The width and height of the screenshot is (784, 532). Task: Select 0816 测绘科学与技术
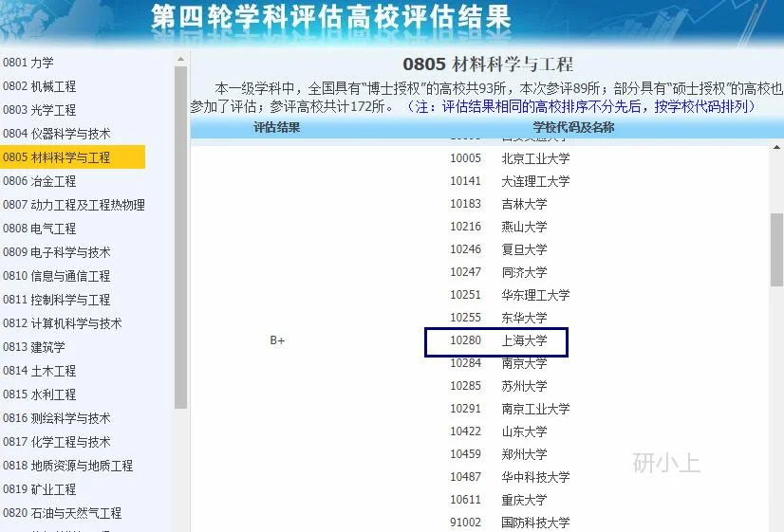point(57,418)
